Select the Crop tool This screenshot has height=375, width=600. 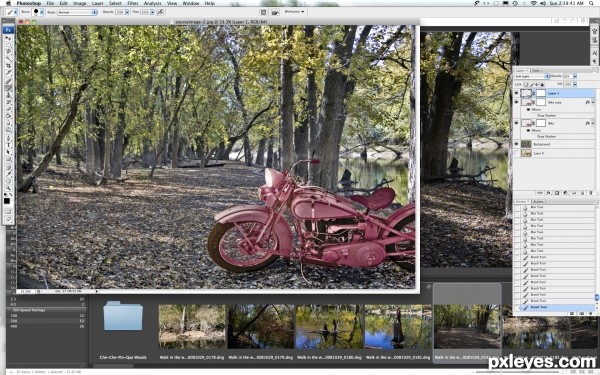[x=8, y=65]
